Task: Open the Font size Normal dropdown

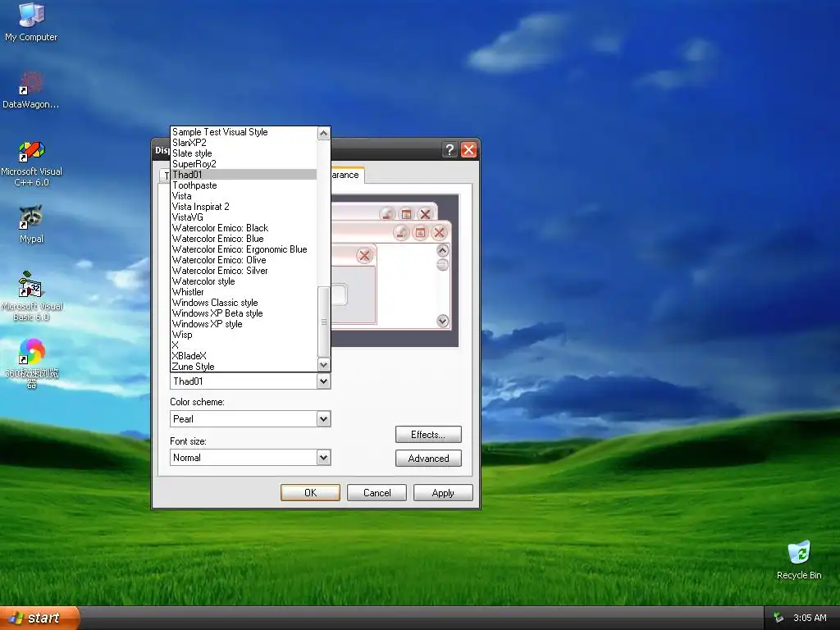Action: click(x=323, y=458)
